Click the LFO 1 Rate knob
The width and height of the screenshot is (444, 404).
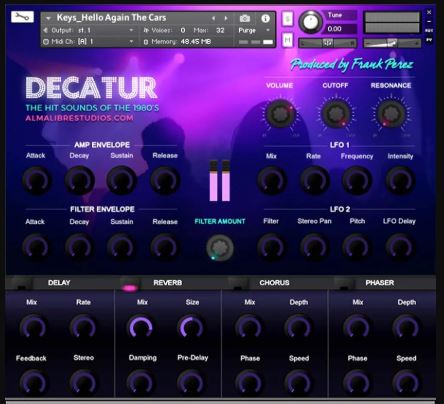point(314,180)
